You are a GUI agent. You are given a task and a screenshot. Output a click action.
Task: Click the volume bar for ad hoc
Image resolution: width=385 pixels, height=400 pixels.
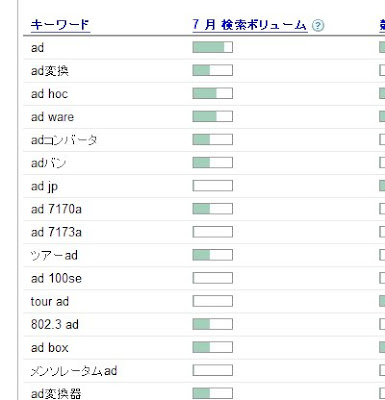212,93
